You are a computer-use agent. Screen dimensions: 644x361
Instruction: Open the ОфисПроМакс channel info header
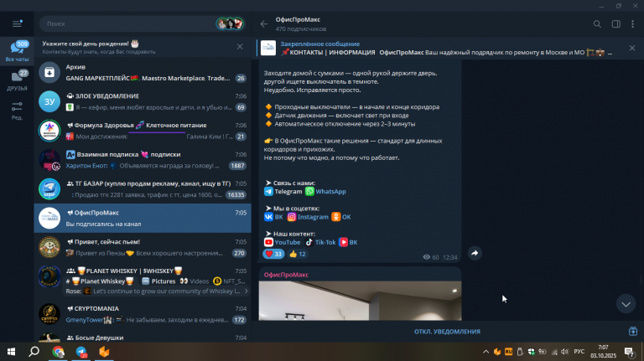pos(301,23)
